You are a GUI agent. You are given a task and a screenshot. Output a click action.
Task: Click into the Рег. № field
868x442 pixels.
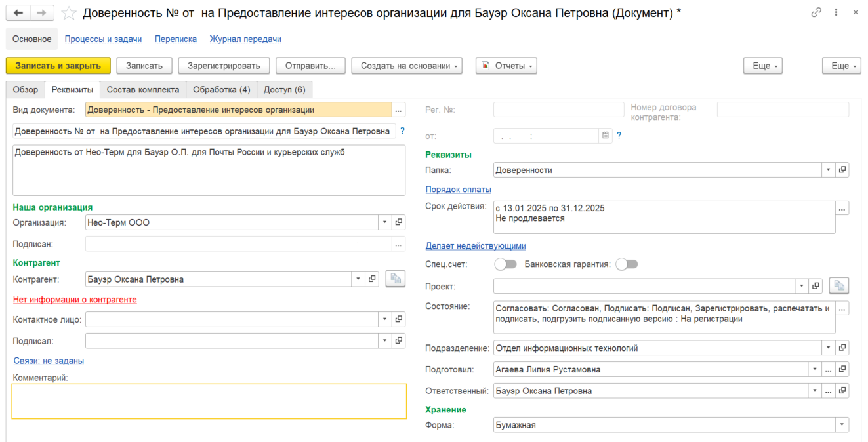click(559, 110)
